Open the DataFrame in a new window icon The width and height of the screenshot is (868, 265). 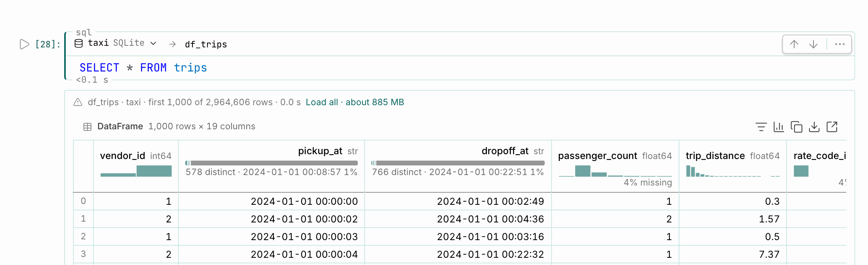coord(832,127)
